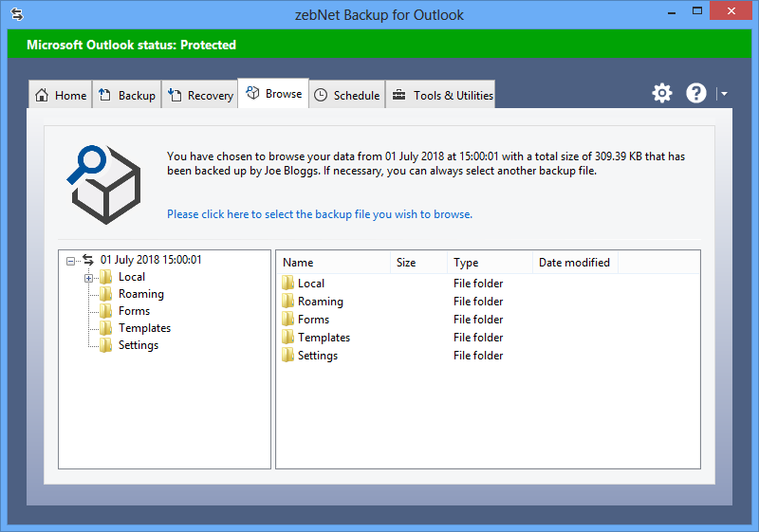Select the Settings row name in the file list
The image size is (759, 532).
pos(318,356)
